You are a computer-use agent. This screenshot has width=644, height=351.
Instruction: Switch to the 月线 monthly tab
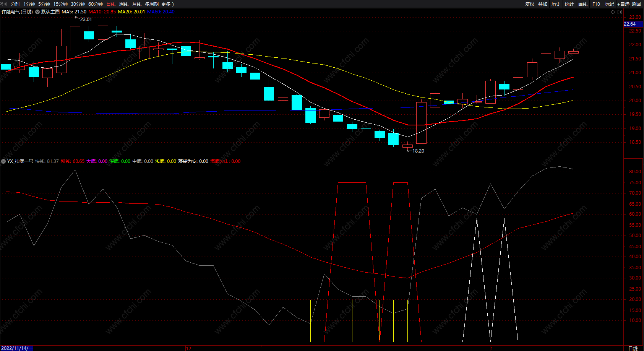click(x=137, y=4)
